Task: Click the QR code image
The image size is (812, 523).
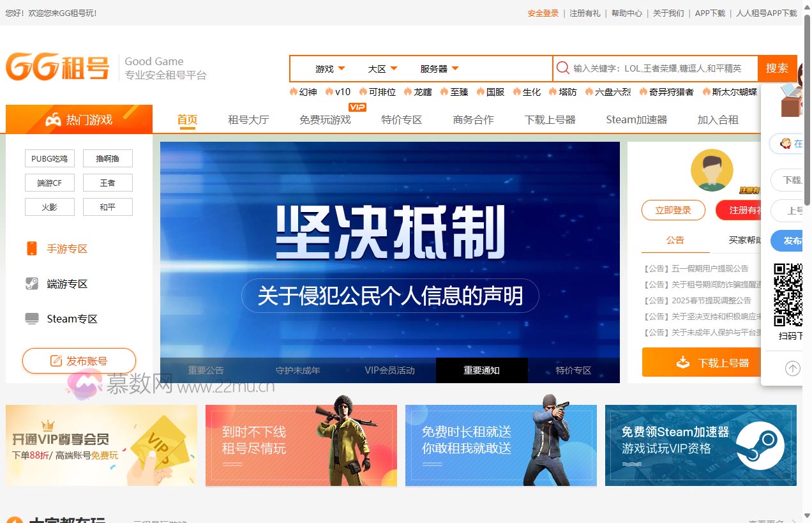Action: 788,294
